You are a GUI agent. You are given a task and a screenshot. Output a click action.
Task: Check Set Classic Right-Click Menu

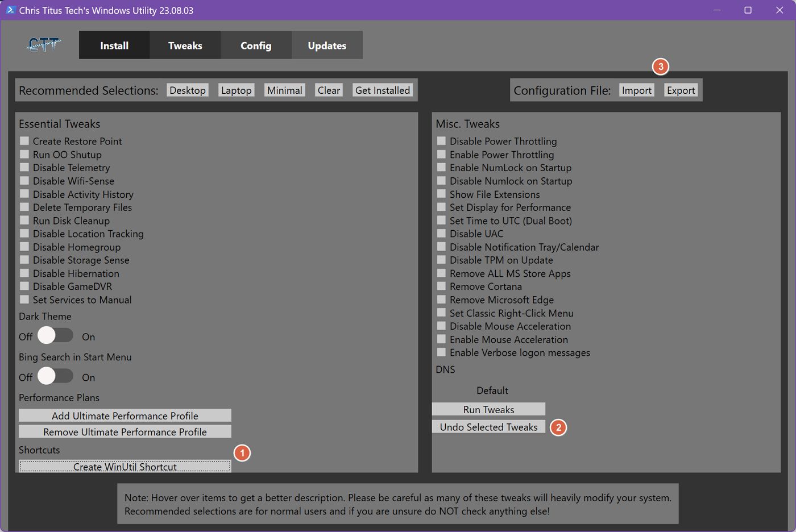point(441,313)
